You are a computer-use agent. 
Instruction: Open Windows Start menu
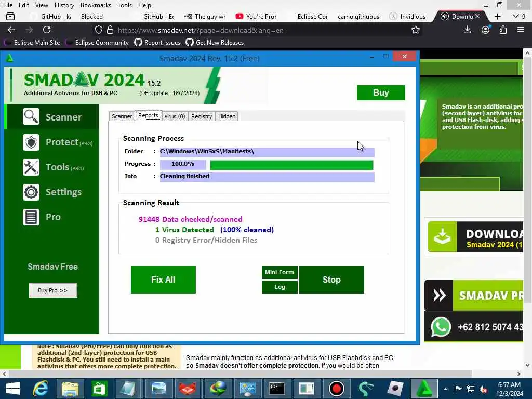(13, 389)
